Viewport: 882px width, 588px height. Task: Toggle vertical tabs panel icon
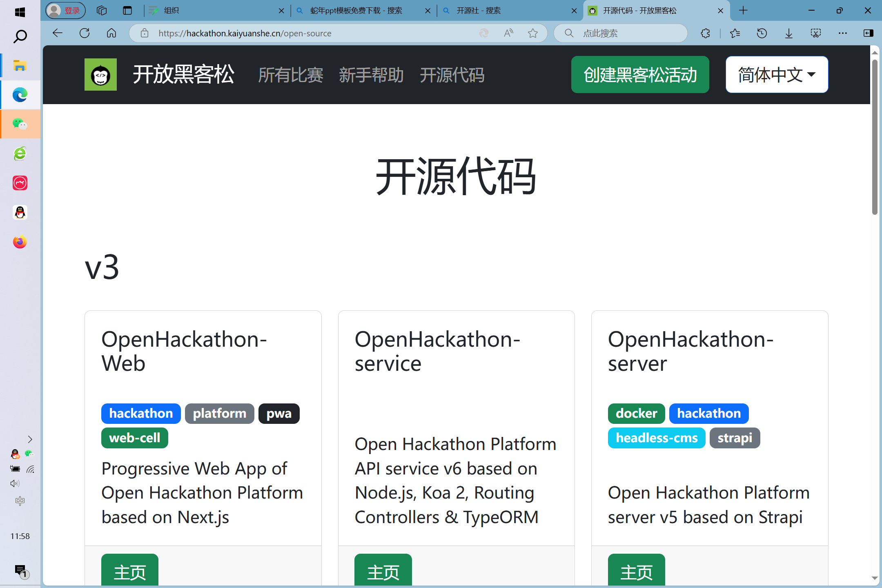coord(127,11)
